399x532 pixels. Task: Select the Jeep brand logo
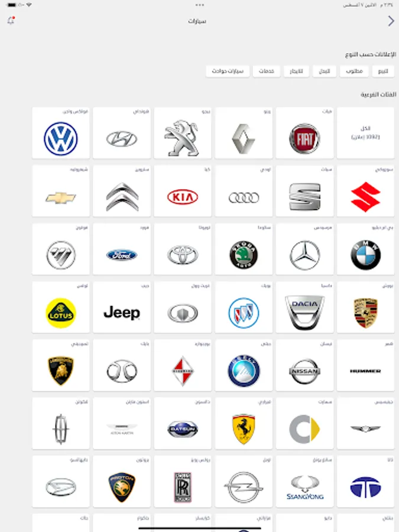[122, 313]
